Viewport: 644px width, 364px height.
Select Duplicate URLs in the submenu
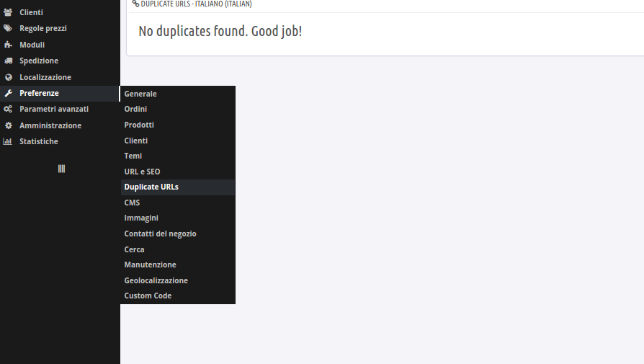pyautogui.click(x=151, y=187)
